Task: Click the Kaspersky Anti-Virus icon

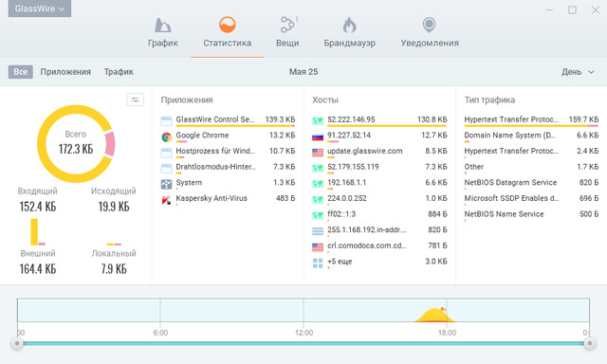Action: [x=167, y=200]
